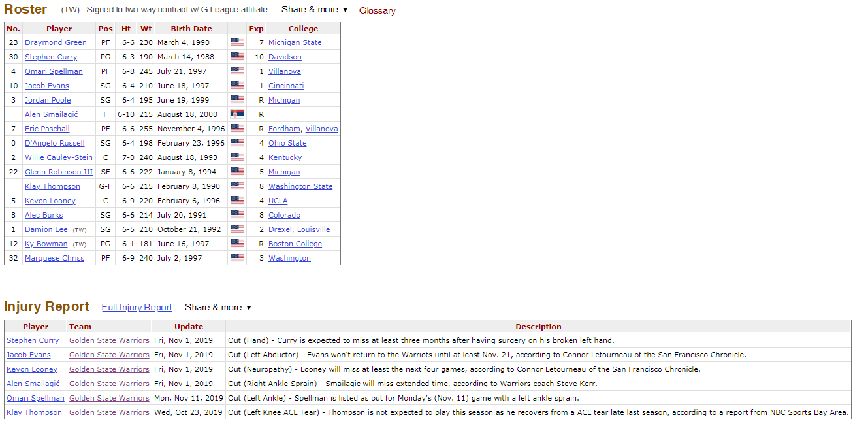Open the Drexel college link
The width and height of the screenshot is (868, 426).
(280, 229)
